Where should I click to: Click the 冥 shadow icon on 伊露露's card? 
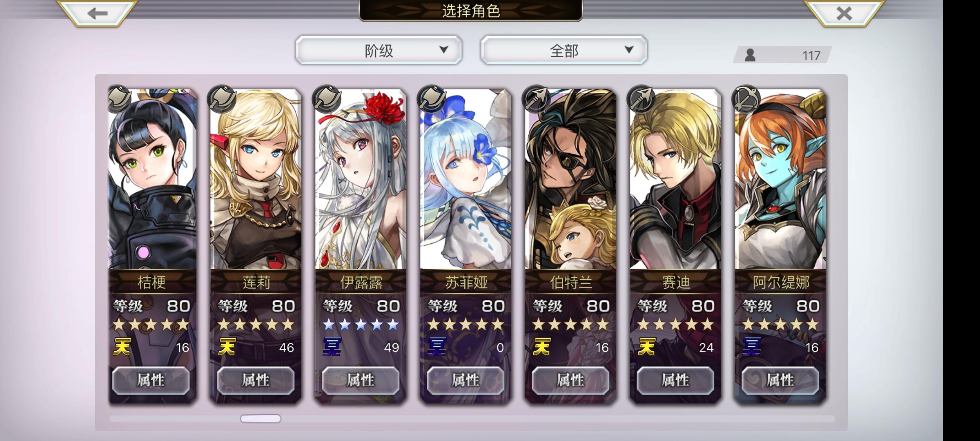tap(332, 347)
